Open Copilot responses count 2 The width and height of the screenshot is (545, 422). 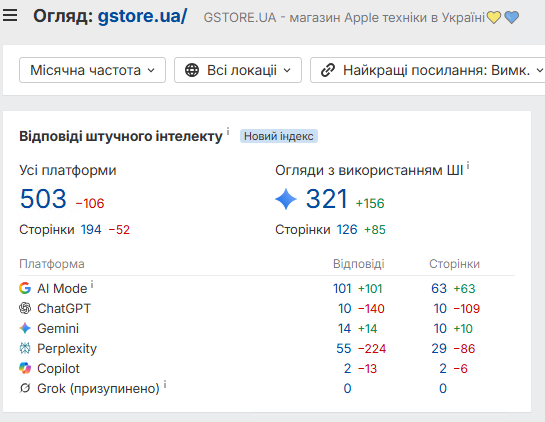tap(348, 368)
